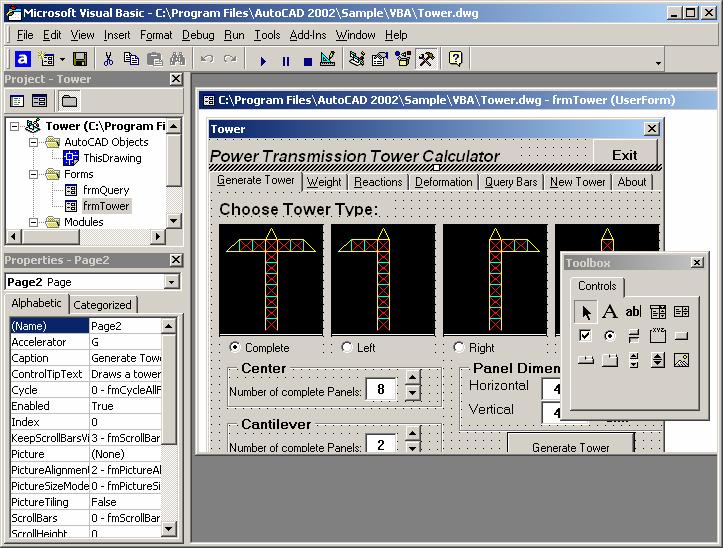Screen dimensions: 723x548
Task: Select the TextBox control in the Toolbox
Action: point(634,312)
